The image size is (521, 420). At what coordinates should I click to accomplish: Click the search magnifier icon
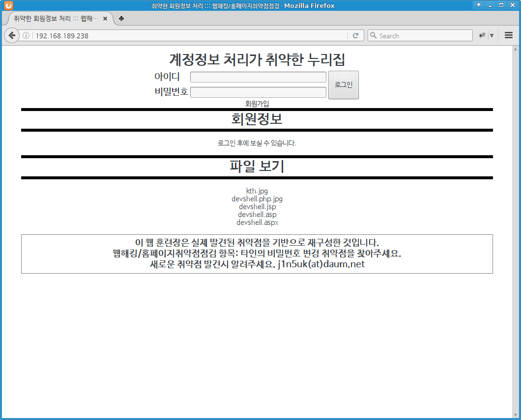pos(373,35)
